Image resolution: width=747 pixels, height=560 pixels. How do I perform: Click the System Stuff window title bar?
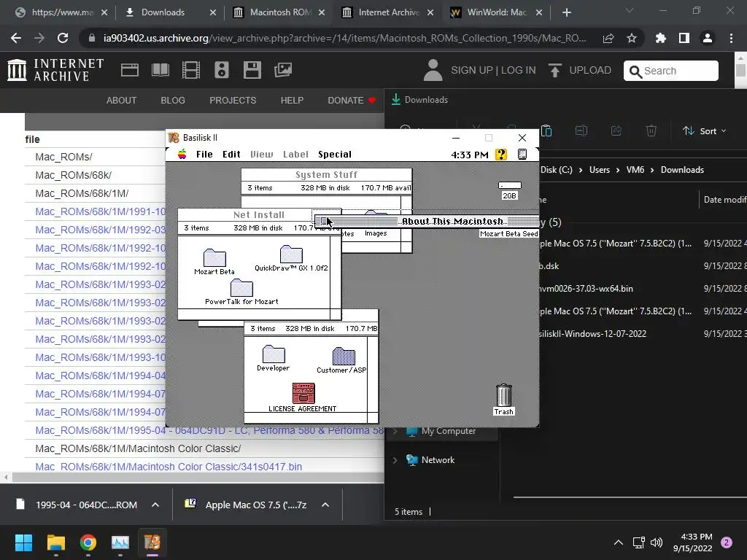pyautogui.click(x=326, y=175)
